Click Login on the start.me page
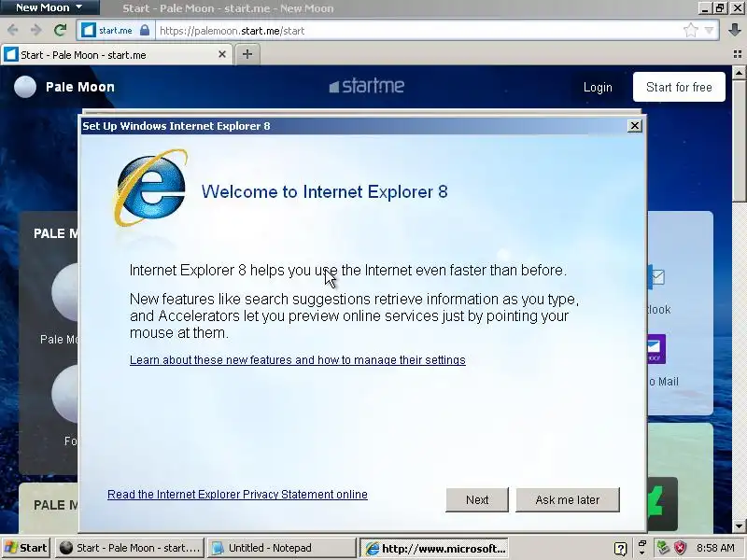This screenshot has height=560, width=747. point(598,87)
